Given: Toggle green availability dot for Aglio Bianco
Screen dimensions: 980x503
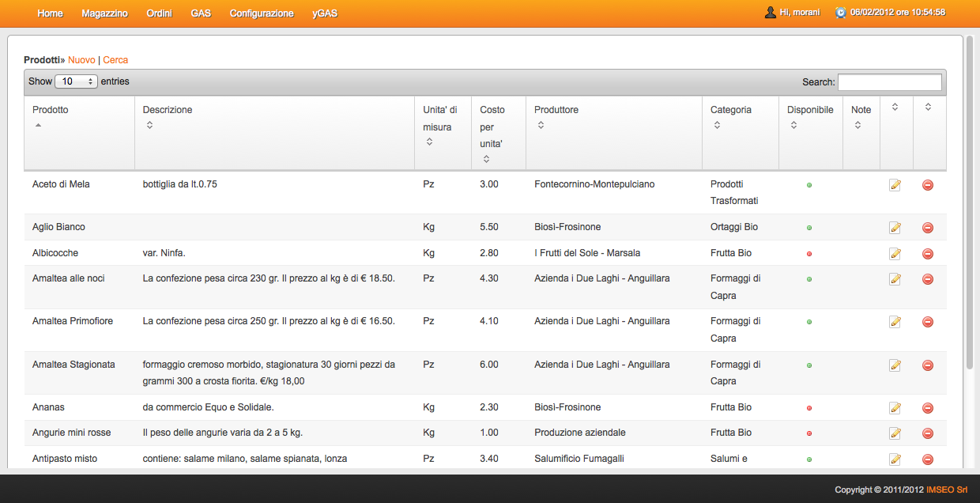Looking at the screenshot, I should pyautogui.click(x=809, y=228).
